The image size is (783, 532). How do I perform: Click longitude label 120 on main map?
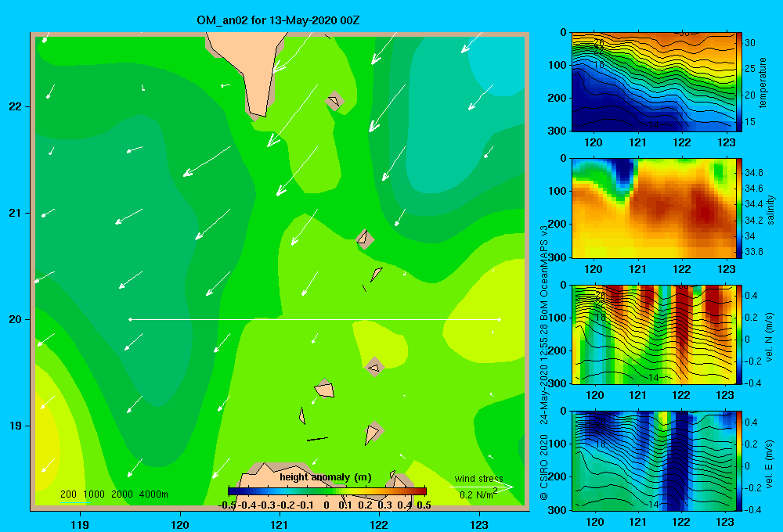pos(180,524)
